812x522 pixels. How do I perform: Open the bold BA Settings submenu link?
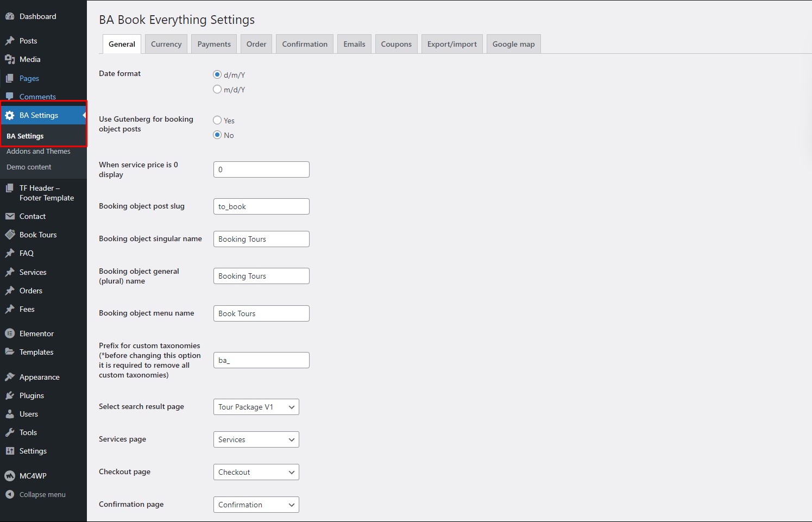[x=25, y=136]
